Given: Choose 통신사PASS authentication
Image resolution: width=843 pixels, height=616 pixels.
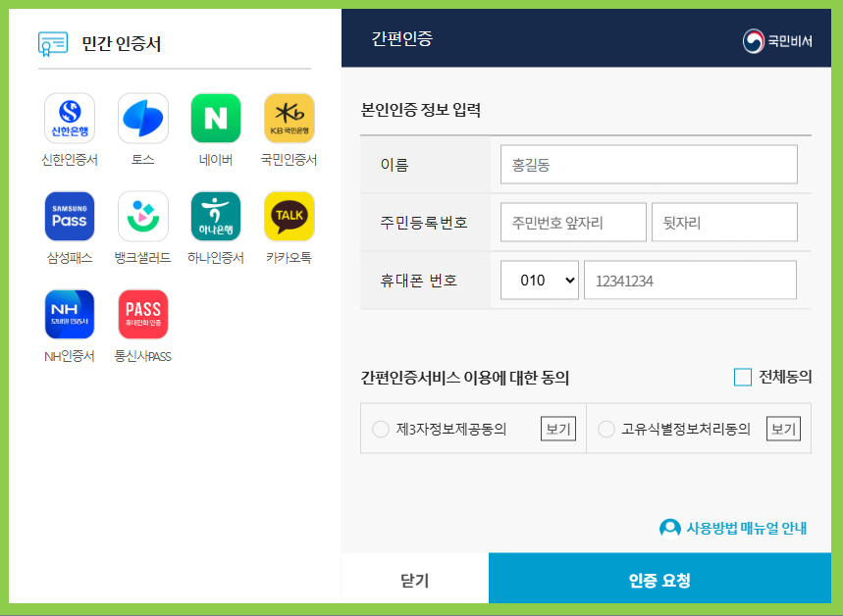Looking at the screenshot, I should point(142,314).
